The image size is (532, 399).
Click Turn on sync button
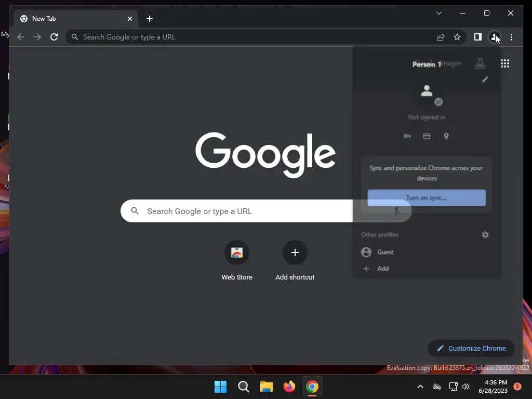[x=427, y=197]
